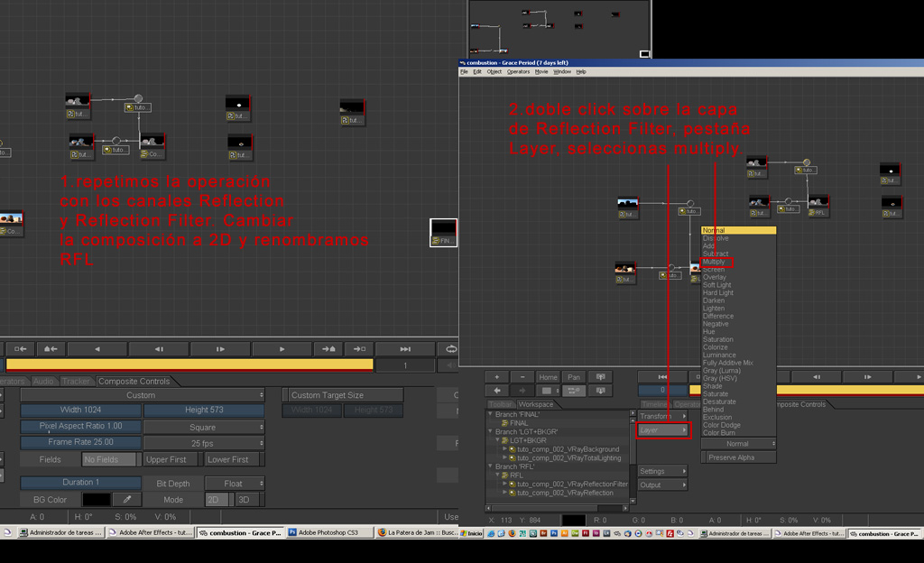Viewport: 924px width, 563px height.
Task: Open the Output controls category
Action: tap(663, 485)
